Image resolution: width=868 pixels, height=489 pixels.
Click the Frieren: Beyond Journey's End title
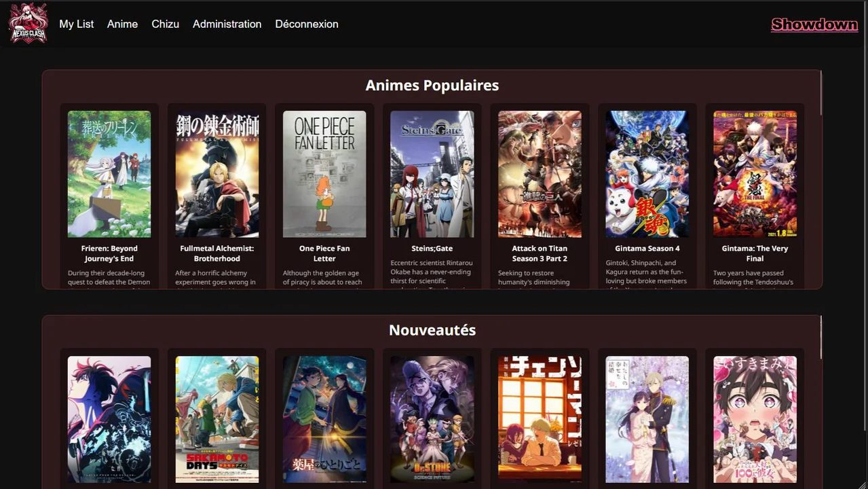coord(109,253)
